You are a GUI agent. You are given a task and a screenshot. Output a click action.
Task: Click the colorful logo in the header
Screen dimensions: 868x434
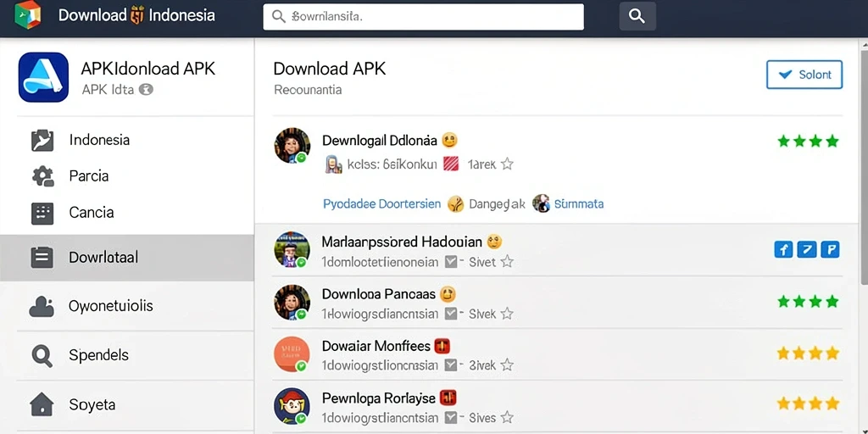point(28,14)
